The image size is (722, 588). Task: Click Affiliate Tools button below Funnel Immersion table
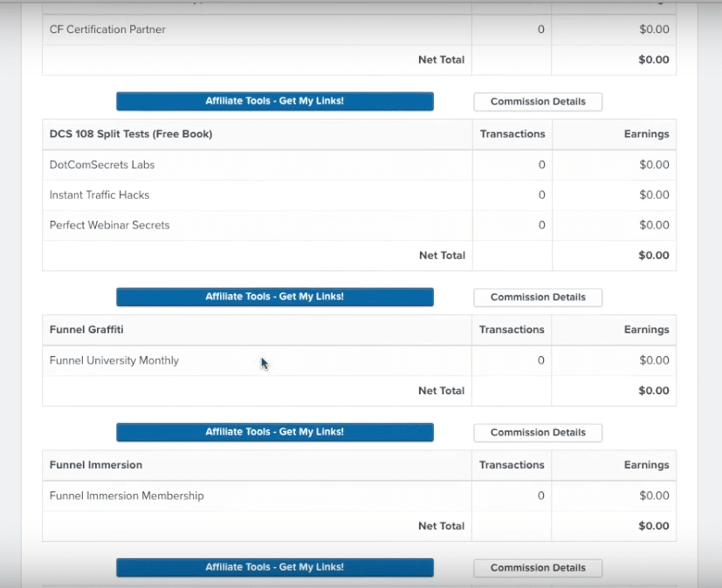point(275,567)
